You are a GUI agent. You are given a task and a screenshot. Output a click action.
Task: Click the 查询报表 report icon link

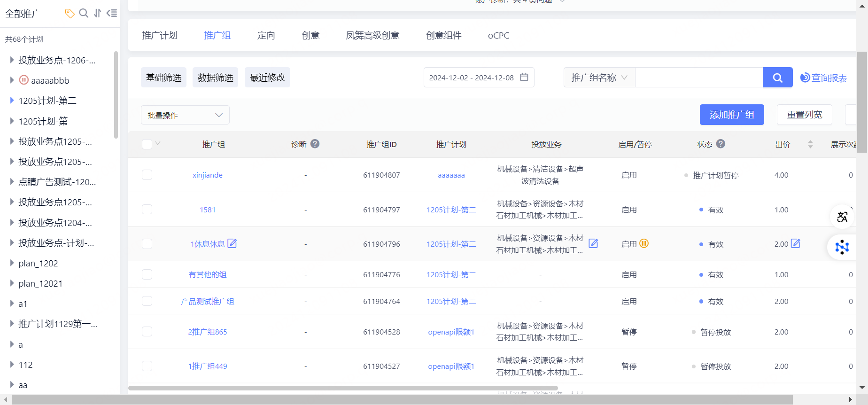click(x=824, y=78)
